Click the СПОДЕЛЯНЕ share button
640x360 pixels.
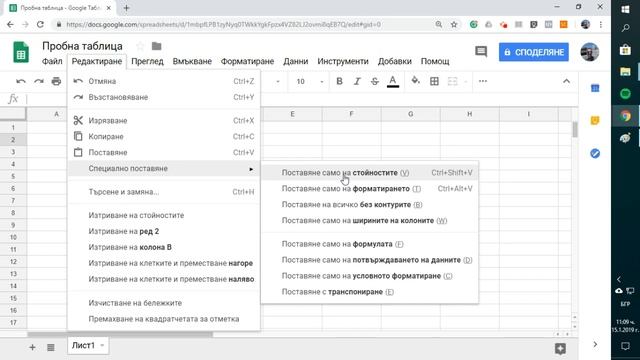pyautogui.click(x=533, y=52)
